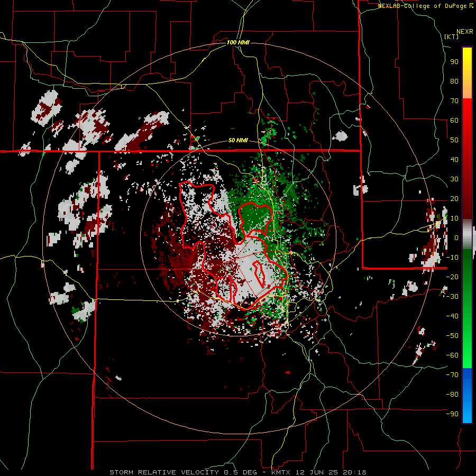This screenshot has width=476, height=476.
Task: Click the "-30" value on velocity scale
Action: 452,297
